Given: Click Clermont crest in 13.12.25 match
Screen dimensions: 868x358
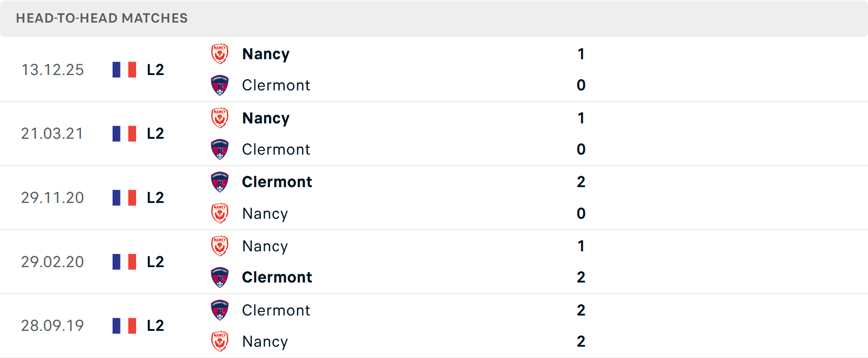Looking at the screenshot, I should point(220,85).
